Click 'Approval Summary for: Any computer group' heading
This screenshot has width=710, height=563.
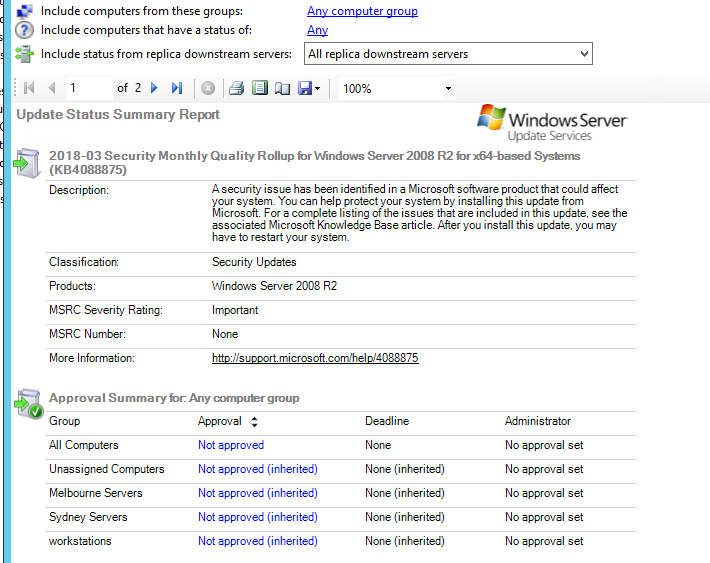point(174,398)
